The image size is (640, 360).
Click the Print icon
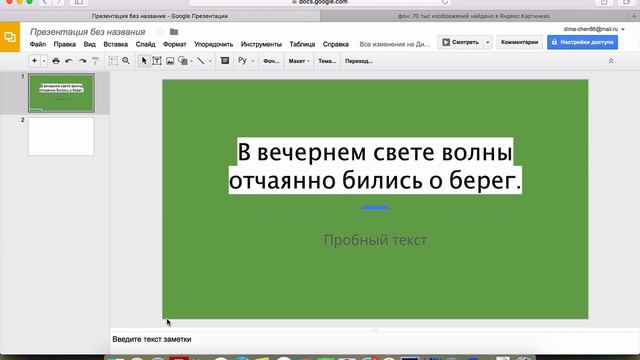pos(56,61)
